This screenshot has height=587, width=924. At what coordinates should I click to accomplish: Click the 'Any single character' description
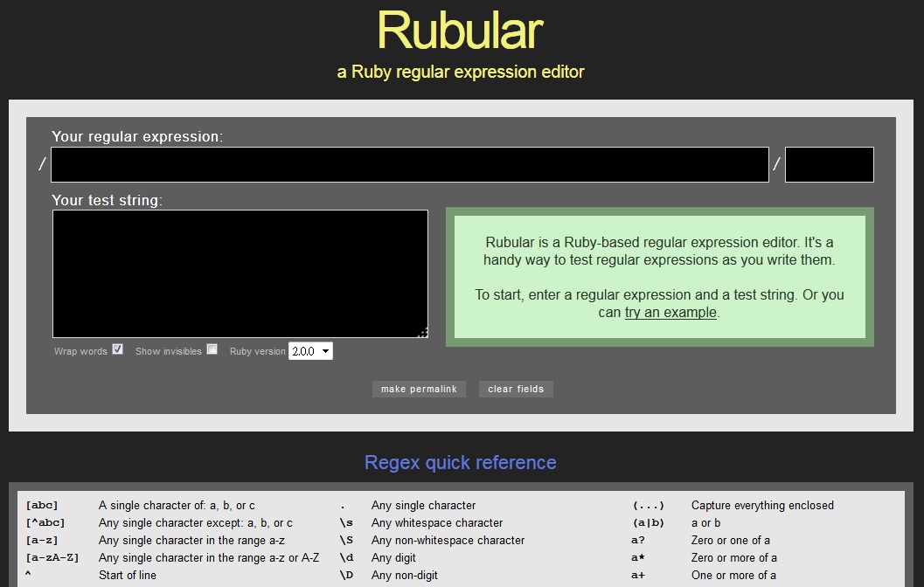pyautogui.click(x=423, y=506)
